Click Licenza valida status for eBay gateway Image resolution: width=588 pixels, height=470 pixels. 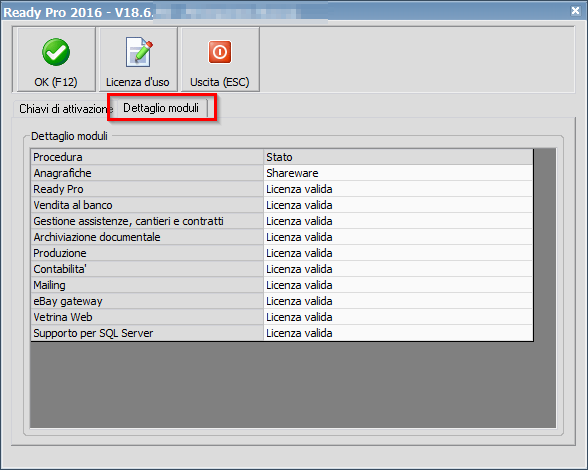pos(398,301)
